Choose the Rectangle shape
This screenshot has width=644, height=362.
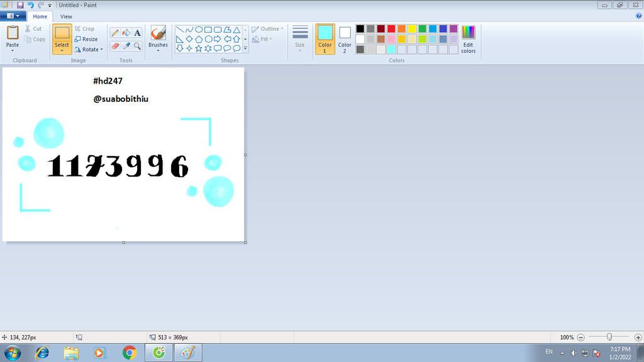pyautogui.click(x=208, y=30)
